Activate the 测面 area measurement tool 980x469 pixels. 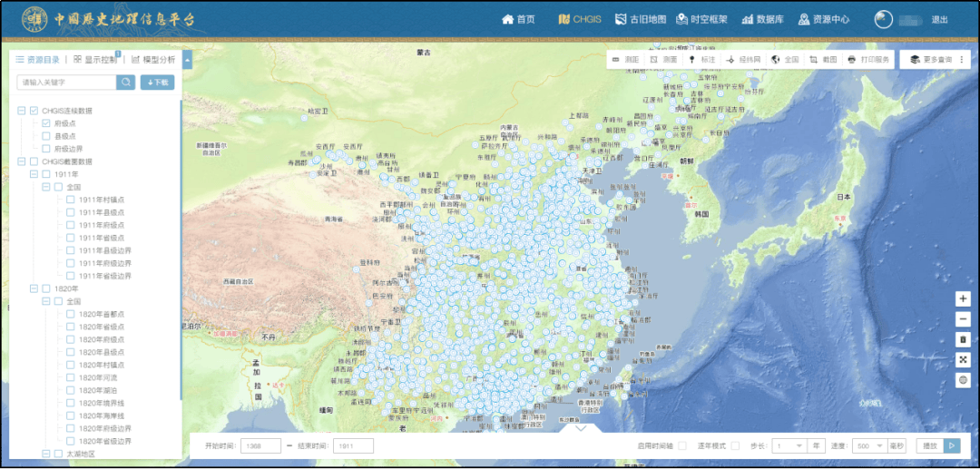click(663, 59)
